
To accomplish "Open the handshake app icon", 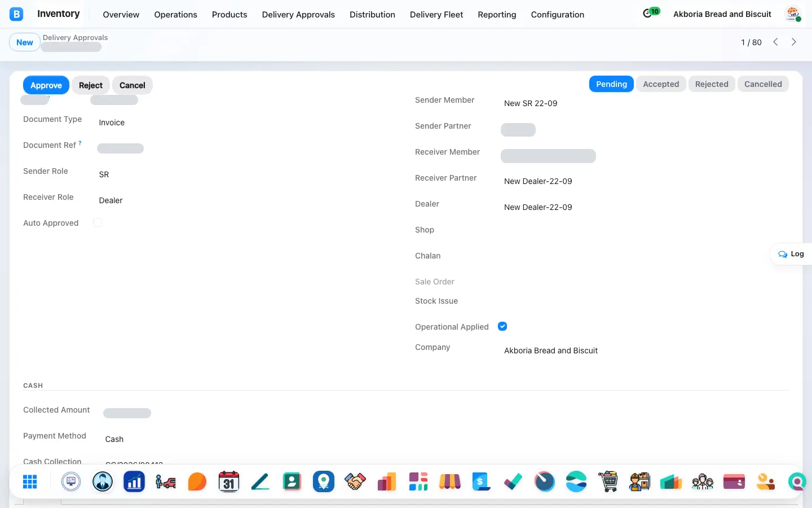I will 355,482.
